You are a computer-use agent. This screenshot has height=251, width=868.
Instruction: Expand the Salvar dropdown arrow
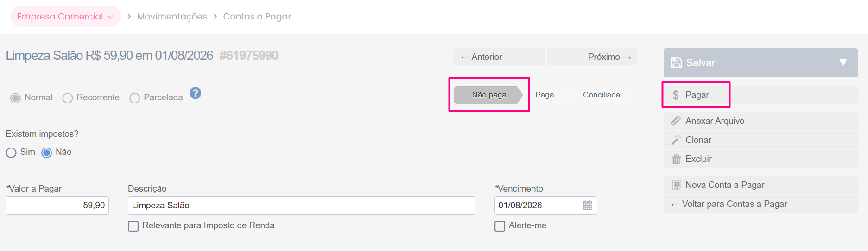(843, 63)
